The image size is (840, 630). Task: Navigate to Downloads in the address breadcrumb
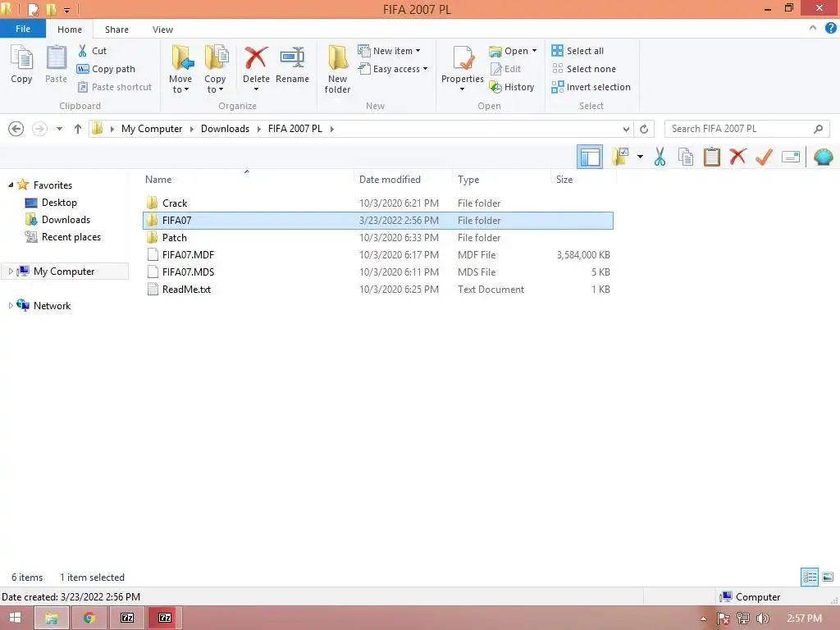coord(225,129)
